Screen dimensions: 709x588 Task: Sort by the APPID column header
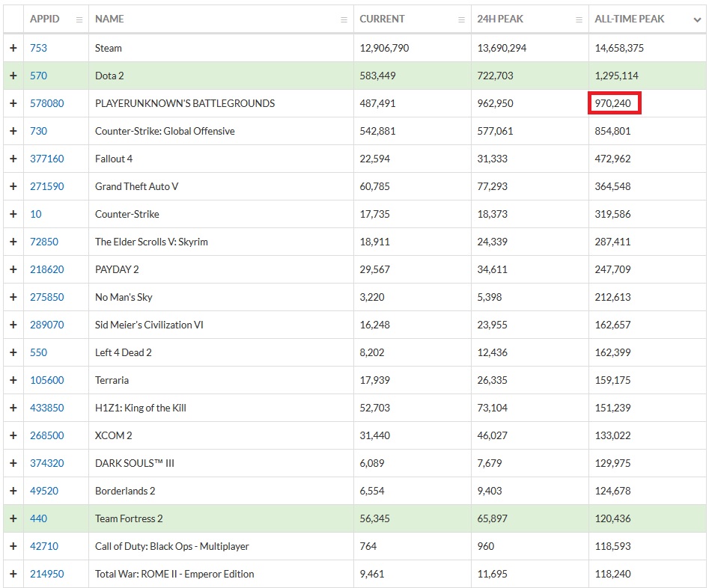tap(45, 19)
